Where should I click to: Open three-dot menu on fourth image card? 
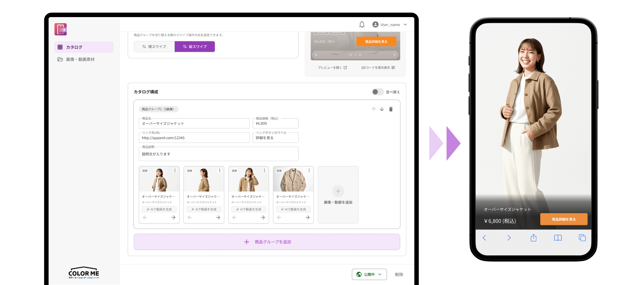pos(309,171)
